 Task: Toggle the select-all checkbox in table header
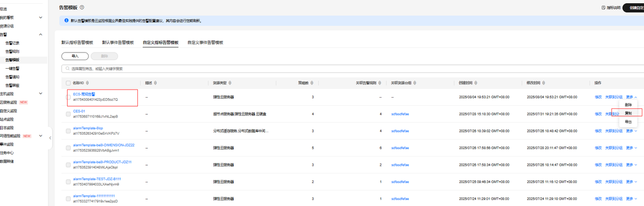68,83
